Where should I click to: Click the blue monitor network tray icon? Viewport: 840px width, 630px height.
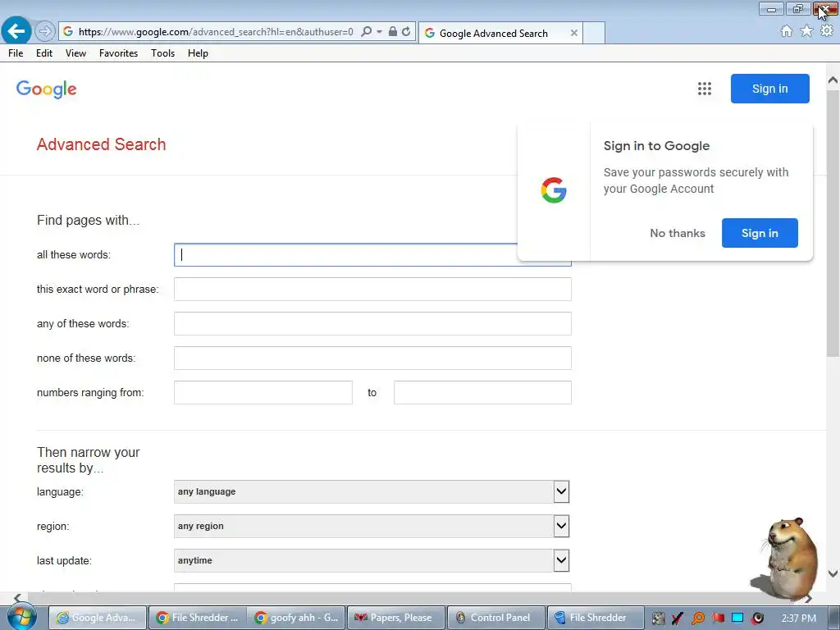click(737, 619)
